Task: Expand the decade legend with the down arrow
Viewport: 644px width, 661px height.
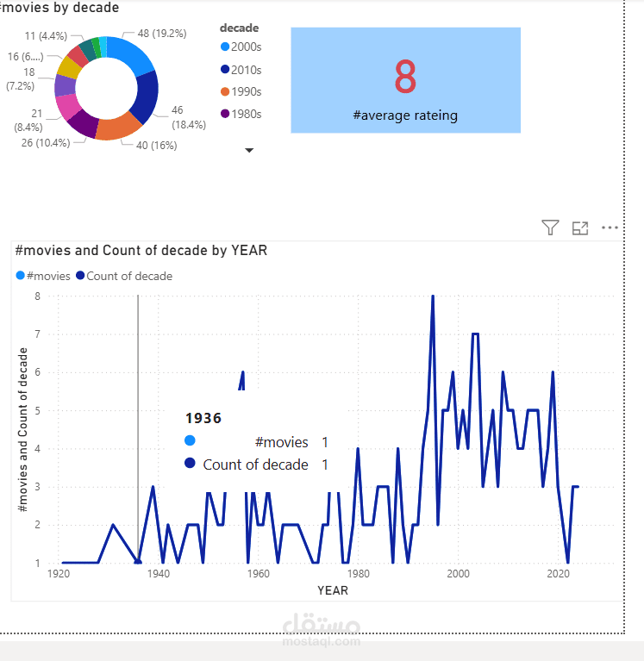Action: 249,150
